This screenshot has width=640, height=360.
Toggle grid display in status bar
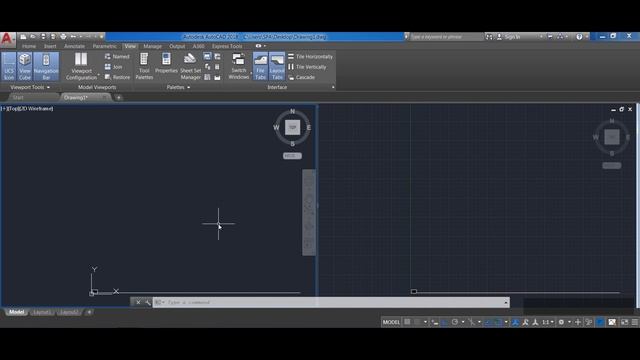pyautogui.click(x=407, y=322)
